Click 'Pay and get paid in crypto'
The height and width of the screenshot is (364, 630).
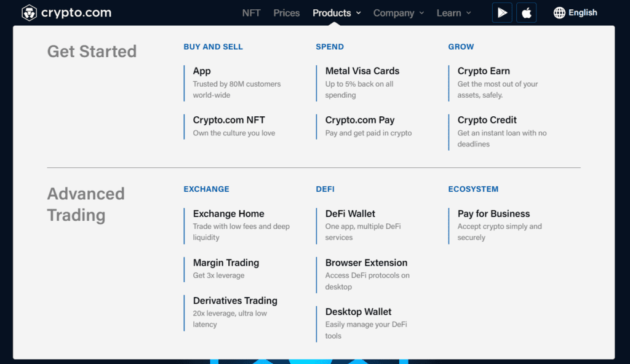(x=369, y=133)
